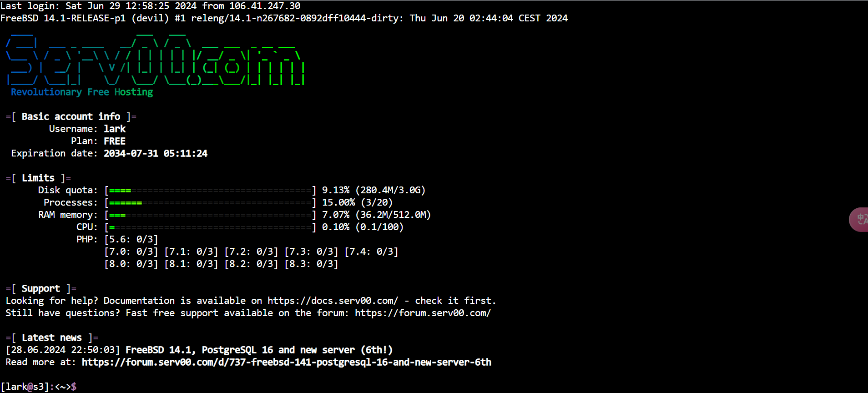Click the CPU usage bar
Viewport: 868px width, 393px height.
pyautogui.click(x=210, y=227)
